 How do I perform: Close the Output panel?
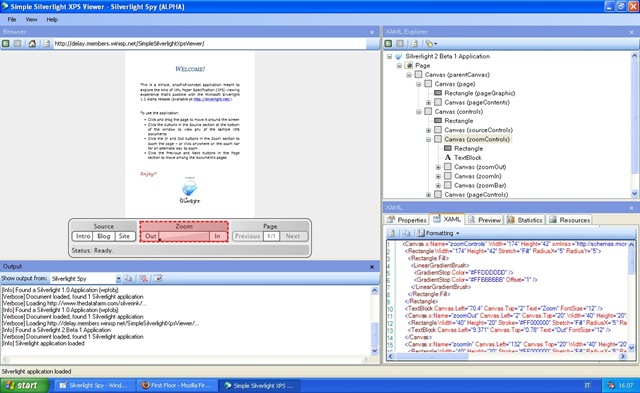coord(372,266)
